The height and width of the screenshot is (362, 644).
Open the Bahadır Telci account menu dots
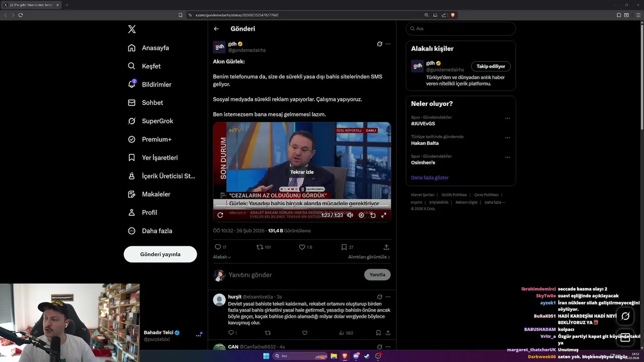coord(198,336)
